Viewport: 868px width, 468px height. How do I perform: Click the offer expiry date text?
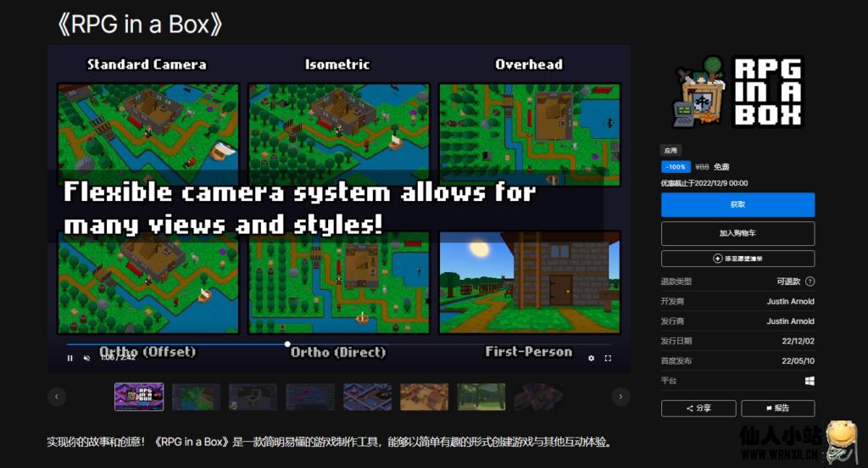704,183
